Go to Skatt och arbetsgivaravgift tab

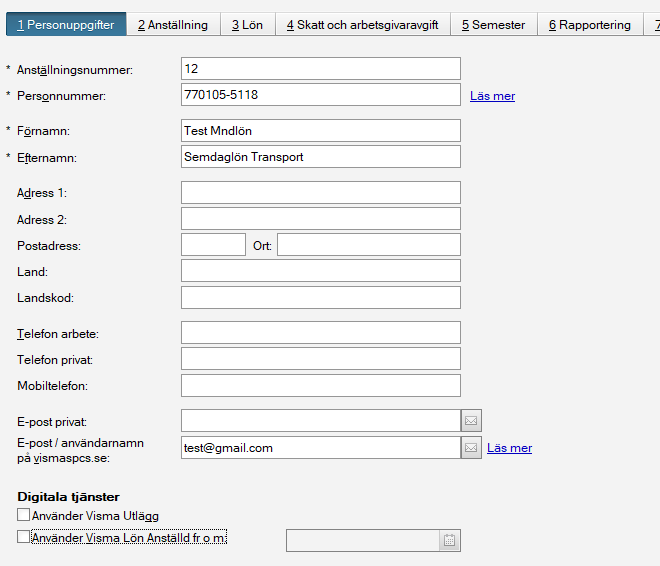362,25
